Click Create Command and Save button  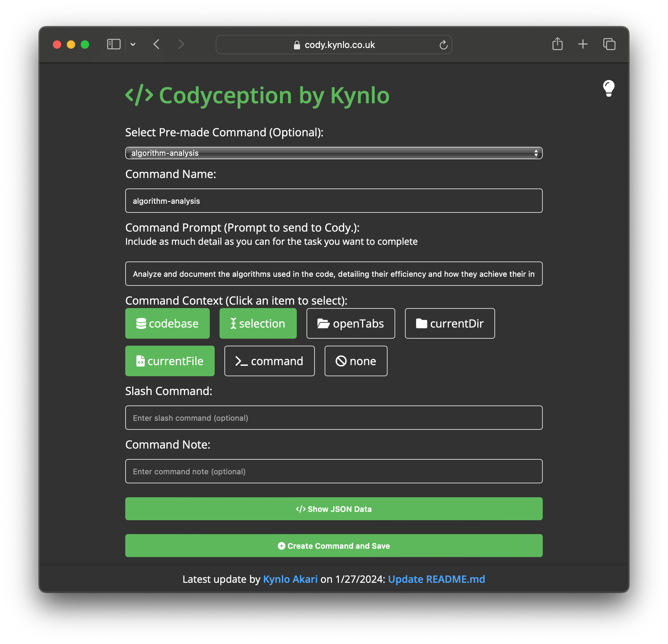tap(334, 546)
